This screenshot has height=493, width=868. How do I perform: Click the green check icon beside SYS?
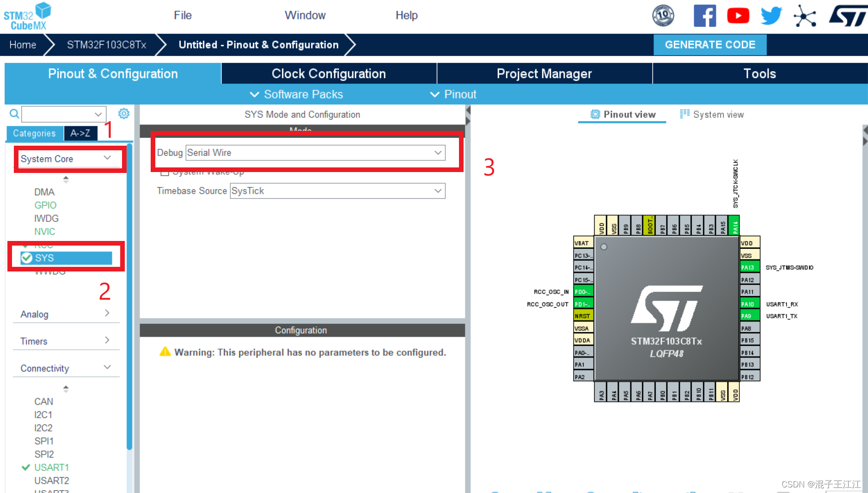pyautogui.click(x=27, y=258)
